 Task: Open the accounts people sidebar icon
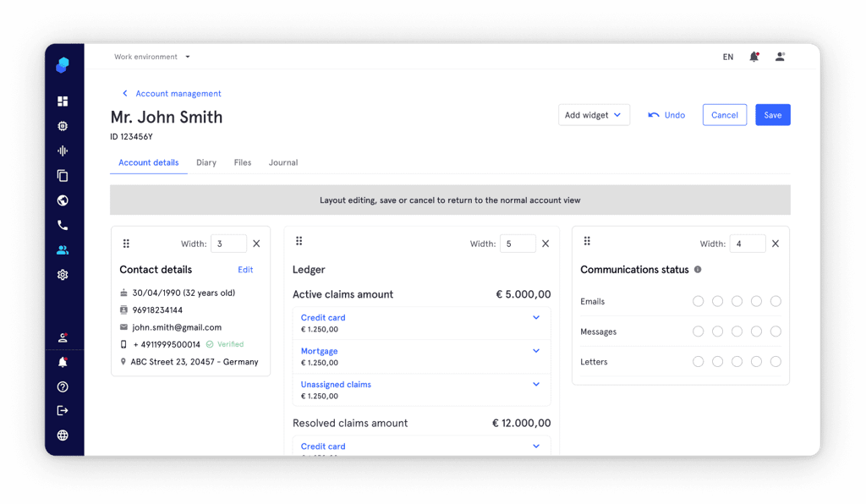(x=63, y=250)
